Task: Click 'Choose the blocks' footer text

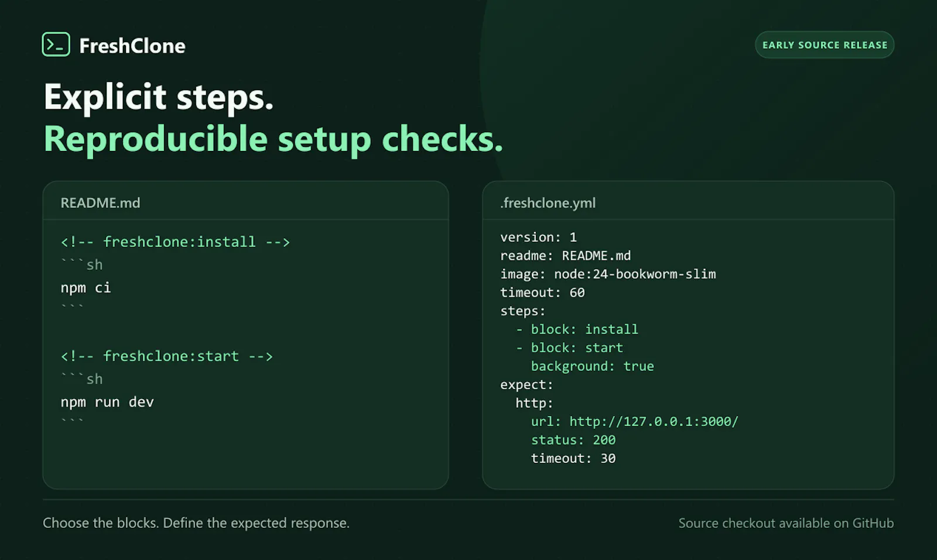Action: pos(196,523)
